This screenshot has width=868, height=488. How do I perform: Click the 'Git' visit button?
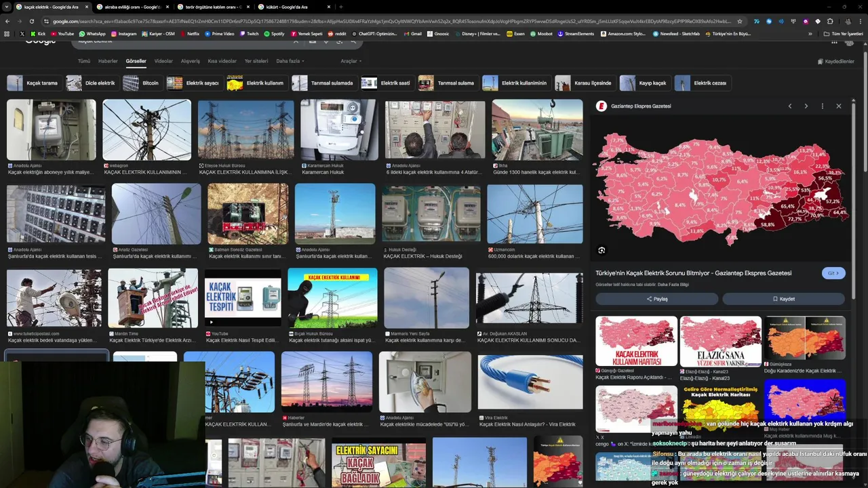click(x=833, y=273)
